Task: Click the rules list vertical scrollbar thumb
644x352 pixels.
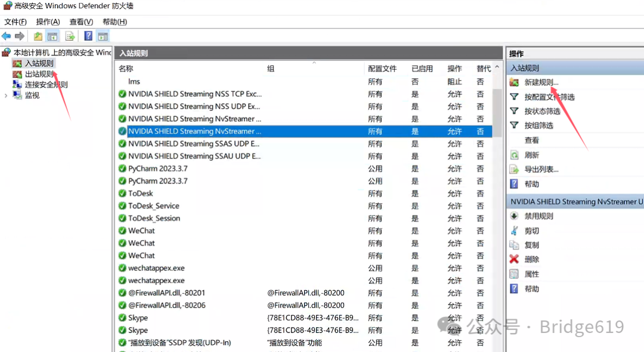Action: (497, 113)
